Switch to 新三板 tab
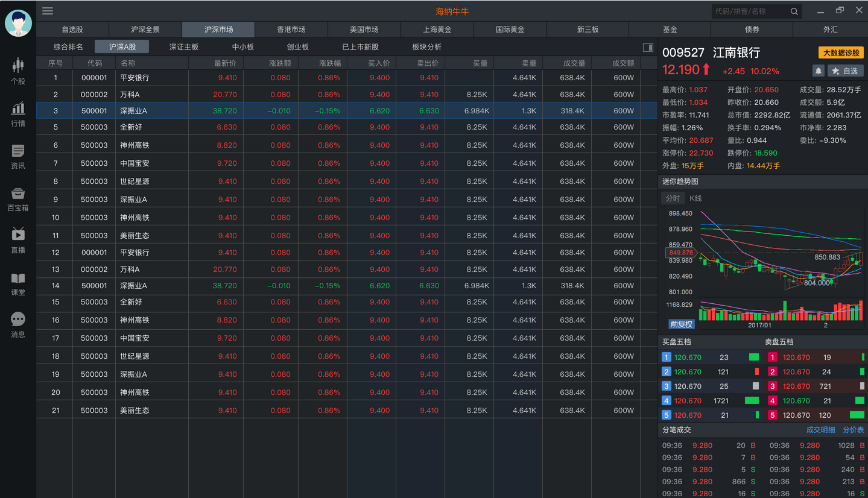868x498 pixels. click(588, 30)
